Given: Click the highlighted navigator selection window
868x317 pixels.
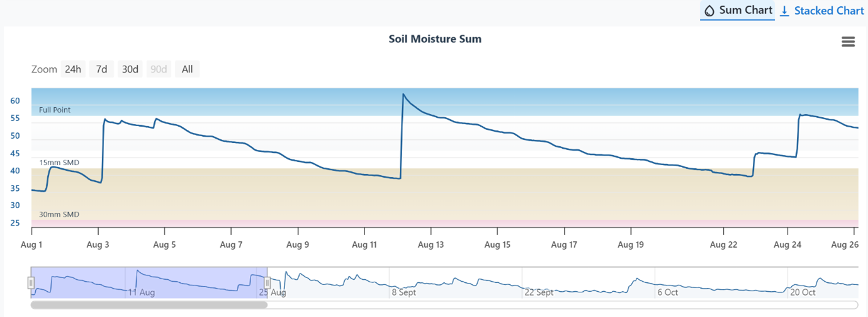Looking at the screenshot, I should point(149,282).
